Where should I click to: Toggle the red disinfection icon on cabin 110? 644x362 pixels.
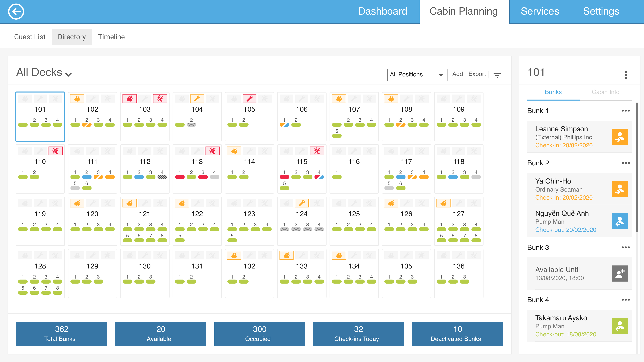click(56, 151)
